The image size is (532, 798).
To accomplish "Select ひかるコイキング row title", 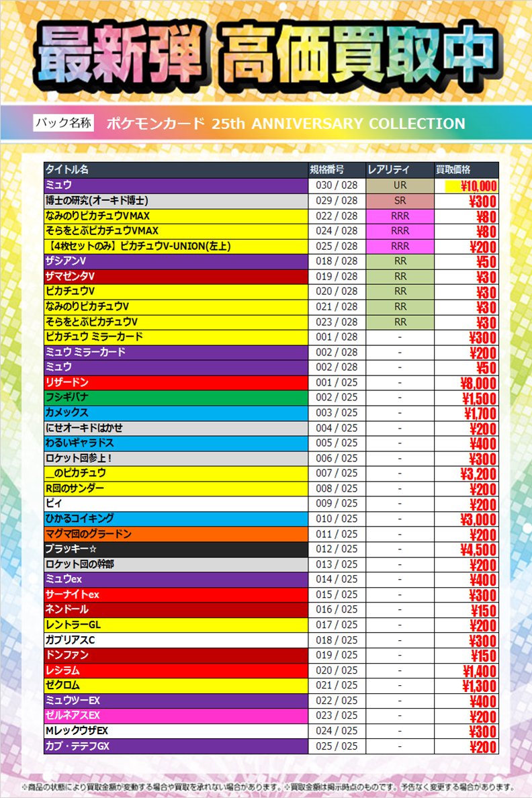I will [x=175, y=519].
